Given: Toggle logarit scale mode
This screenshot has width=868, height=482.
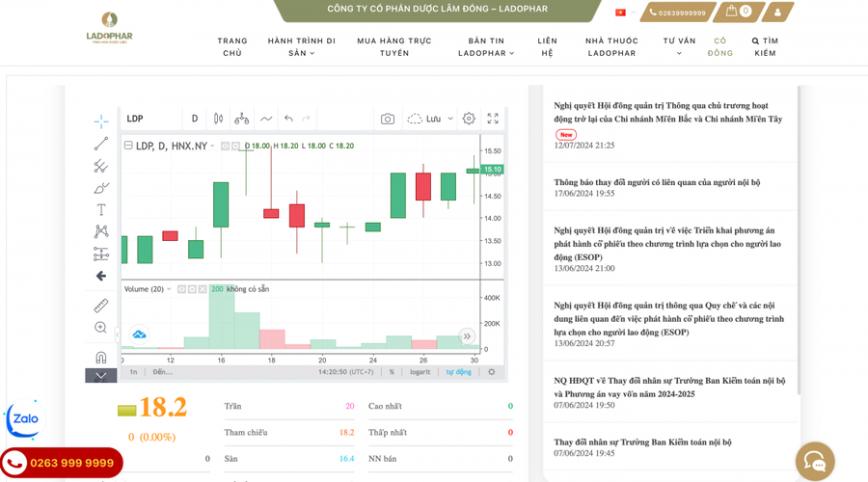Looking at the screenshot, I should 420,372.
